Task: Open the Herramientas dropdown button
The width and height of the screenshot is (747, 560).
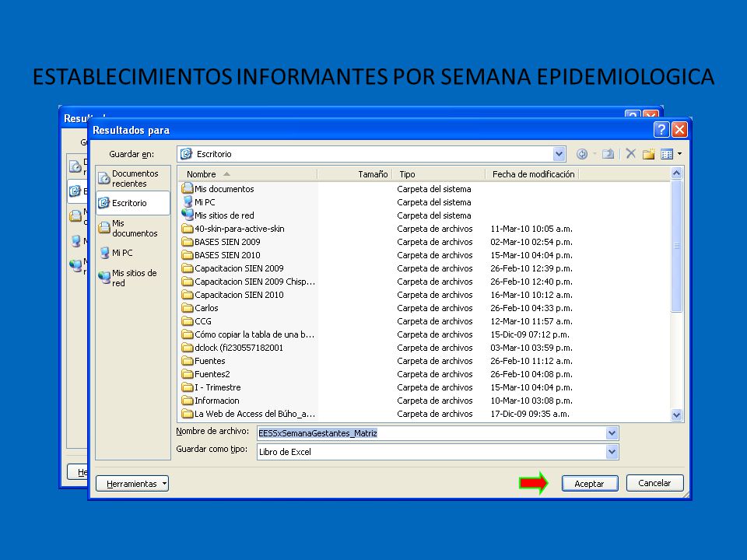Action: 132,484
